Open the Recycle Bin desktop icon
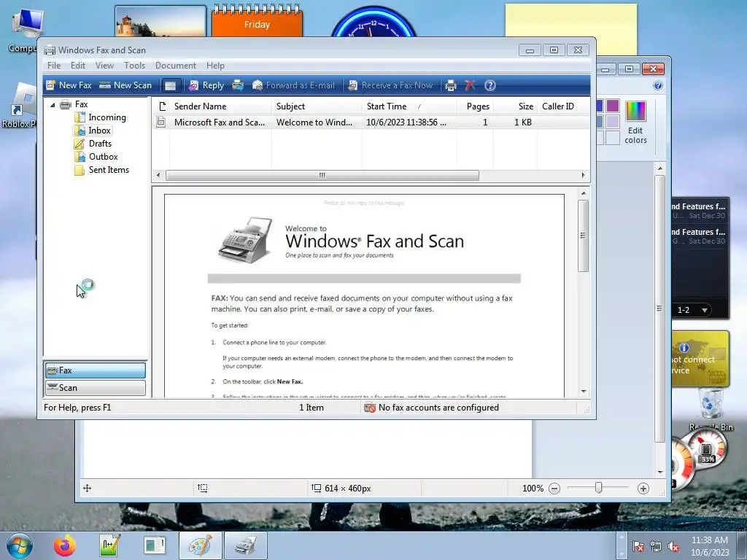The image size is (747, 560). pos(711,410)
